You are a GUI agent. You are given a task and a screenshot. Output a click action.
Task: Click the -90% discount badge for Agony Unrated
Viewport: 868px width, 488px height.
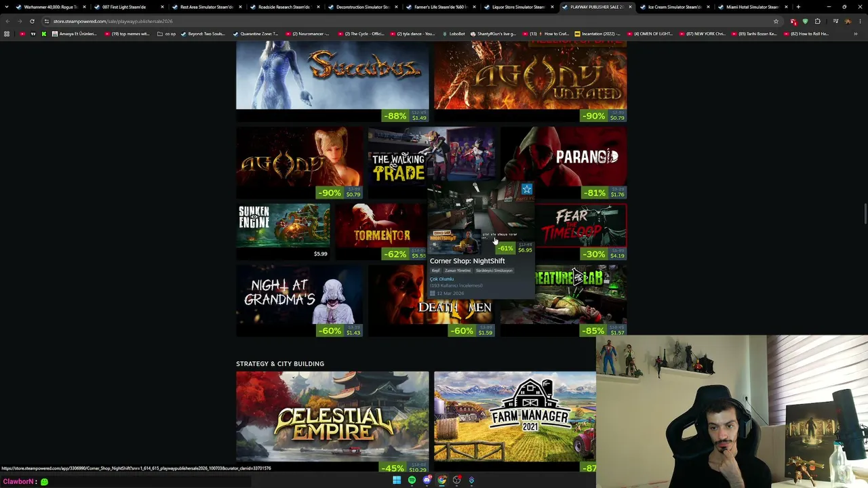[594, 116]
